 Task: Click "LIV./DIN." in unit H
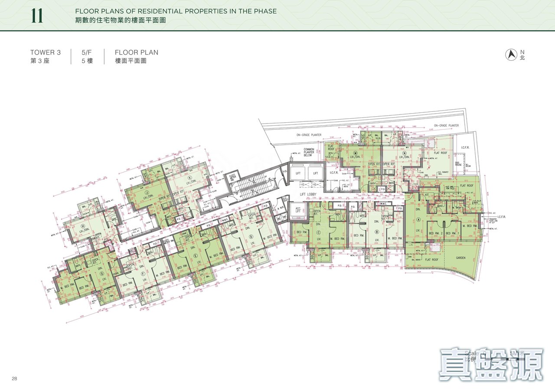84,230
